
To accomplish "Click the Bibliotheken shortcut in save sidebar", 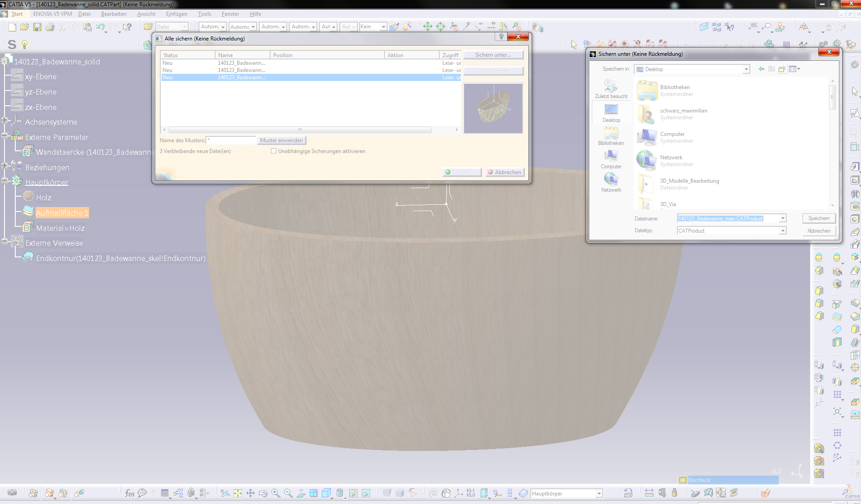I will tap(611, 136).
